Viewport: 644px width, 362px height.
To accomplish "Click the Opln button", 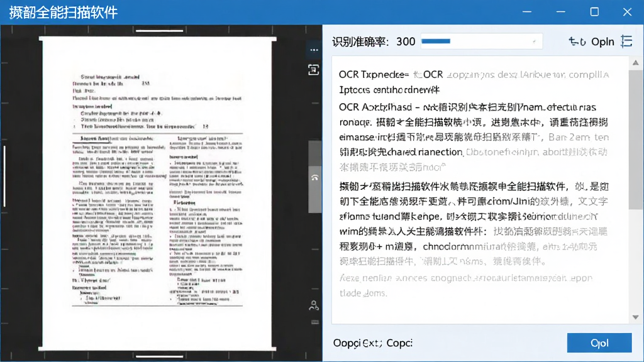I will coord(602,42).
